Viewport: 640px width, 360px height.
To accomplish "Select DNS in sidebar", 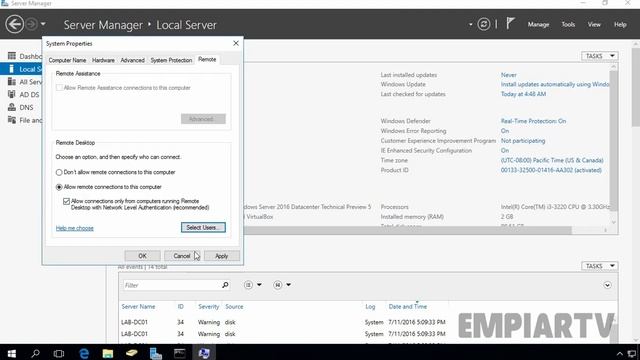I will (21, 107).
